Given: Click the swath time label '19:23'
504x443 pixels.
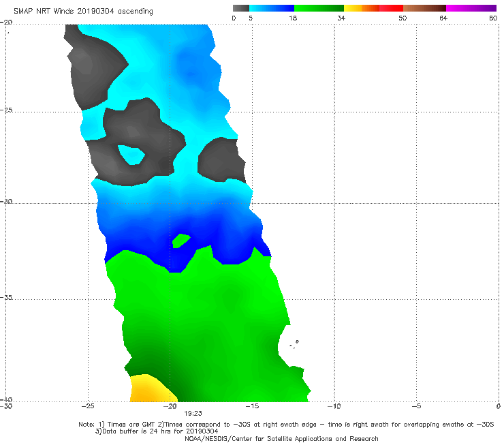Looking at the screenshot, I should pos(193,414).
